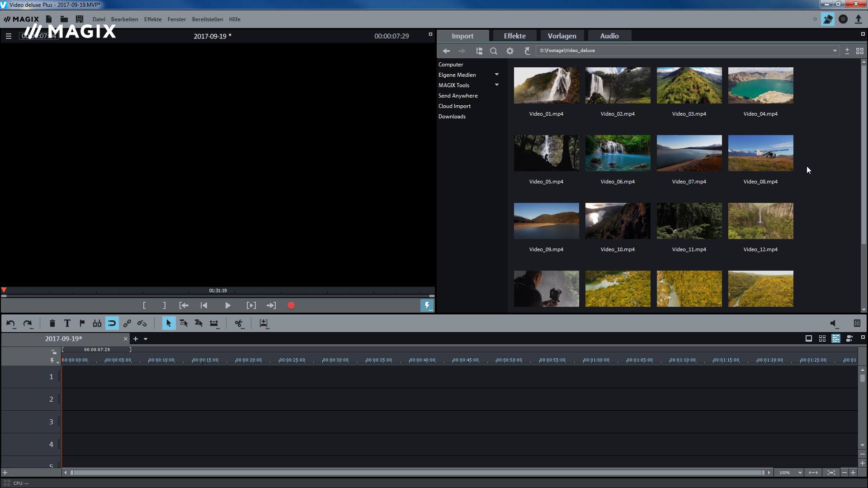The width and height of the screenshot is (868, 488).
Task: Open the Title editor tool
Action: pos(67,324)
